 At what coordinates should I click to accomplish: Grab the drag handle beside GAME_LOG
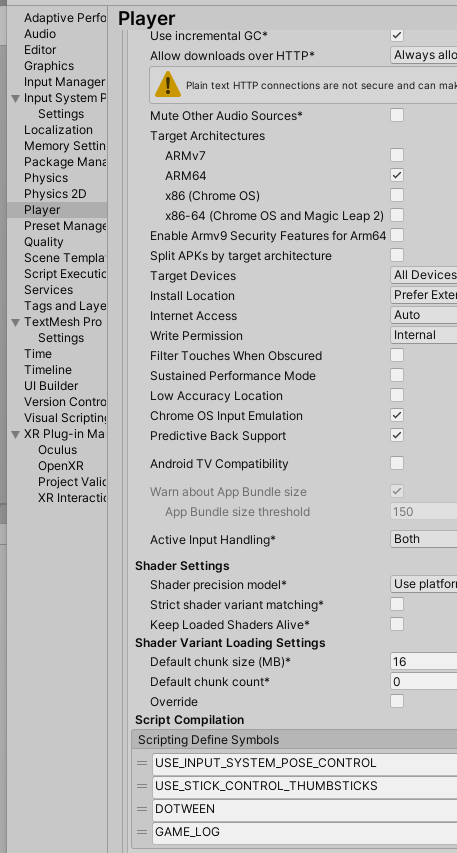click(142, 832)
